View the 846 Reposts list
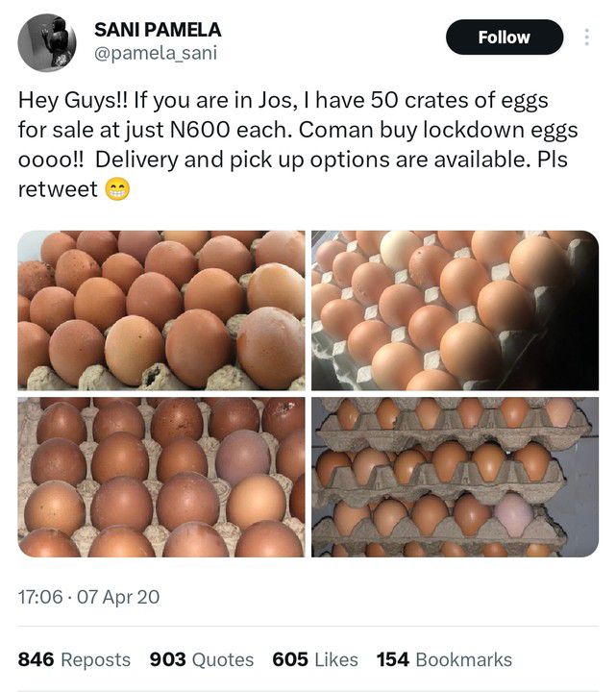This screenshot has width=616, height=692. click(x=74, y=659)
